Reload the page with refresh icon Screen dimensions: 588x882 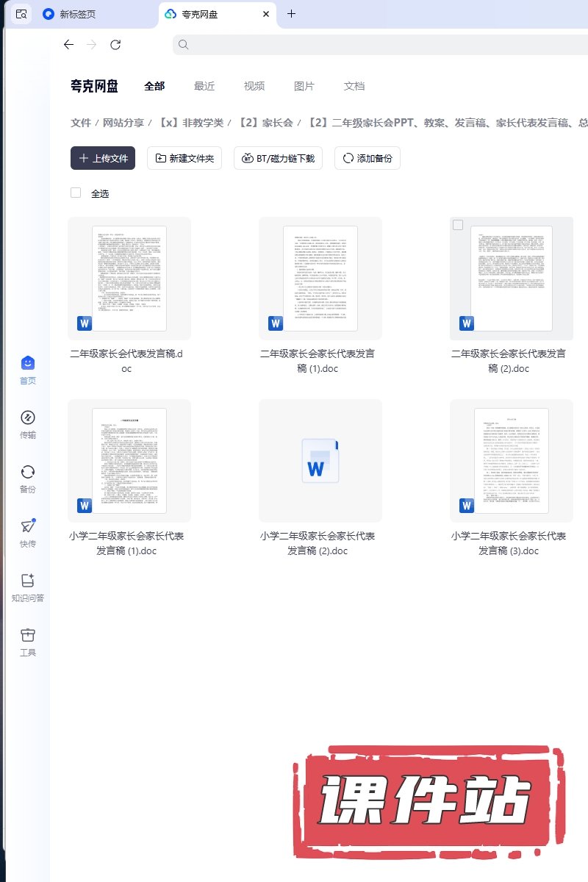tap(115, 45)
